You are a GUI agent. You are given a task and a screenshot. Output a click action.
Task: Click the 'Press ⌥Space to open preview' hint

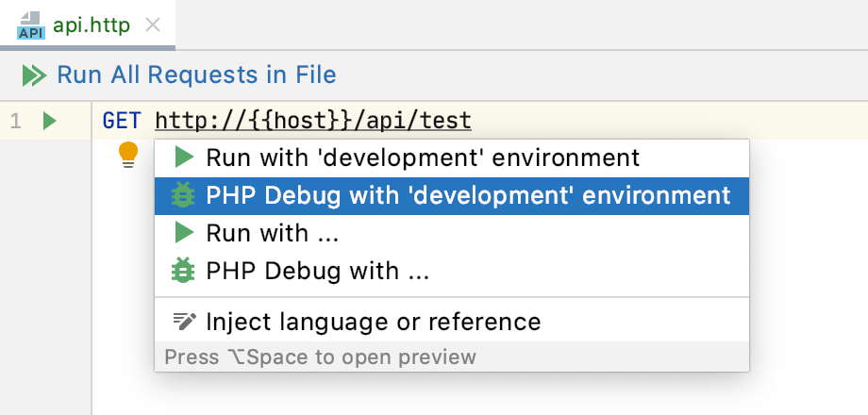click(321, 357)
